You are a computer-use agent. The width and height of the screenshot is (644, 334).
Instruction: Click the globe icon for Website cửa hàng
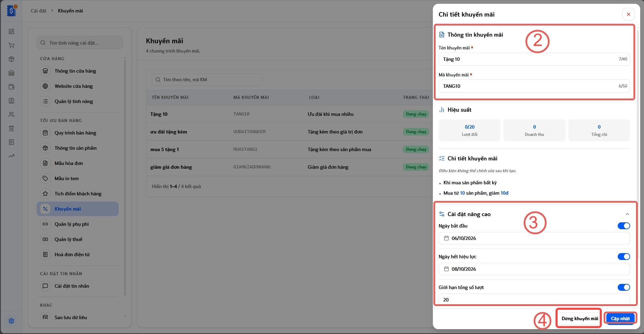pyautogui.click(x=45, y=86)
